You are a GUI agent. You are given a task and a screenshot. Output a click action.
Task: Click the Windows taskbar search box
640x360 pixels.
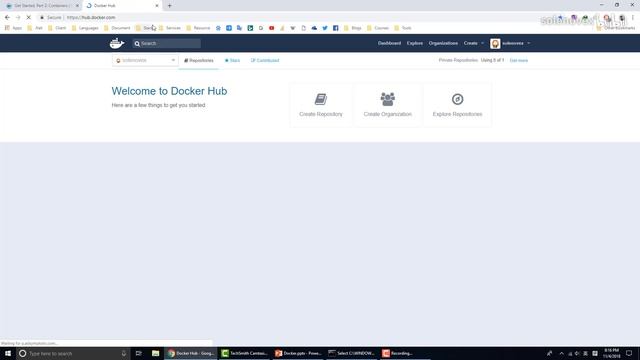point(73,353)
